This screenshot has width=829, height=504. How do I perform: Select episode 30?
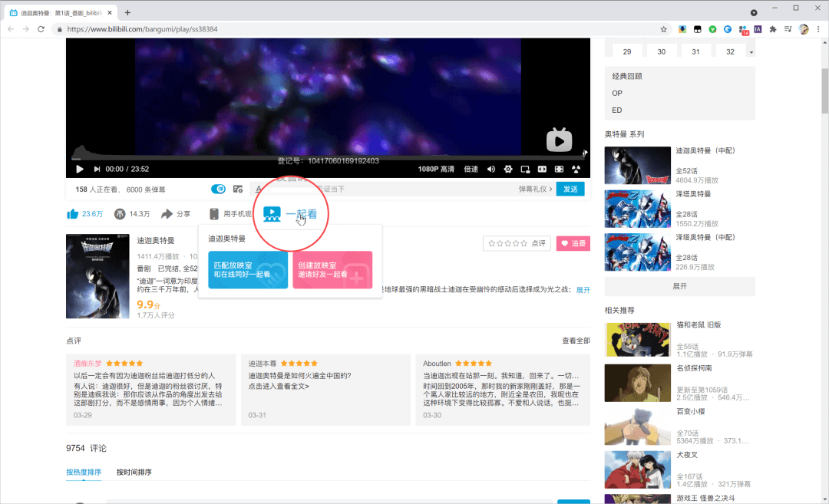[662, 51]
